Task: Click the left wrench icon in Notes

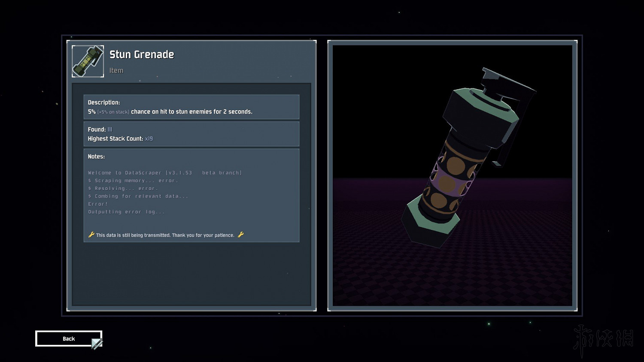Action: coord(91,235)
